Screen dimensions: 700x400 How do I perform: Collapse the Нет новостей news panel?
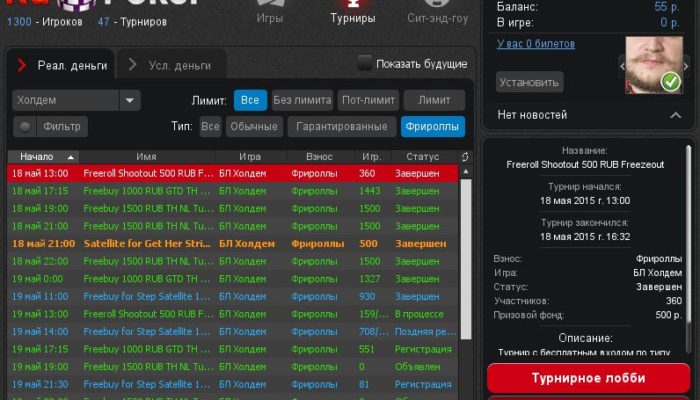tap(675, 115)
